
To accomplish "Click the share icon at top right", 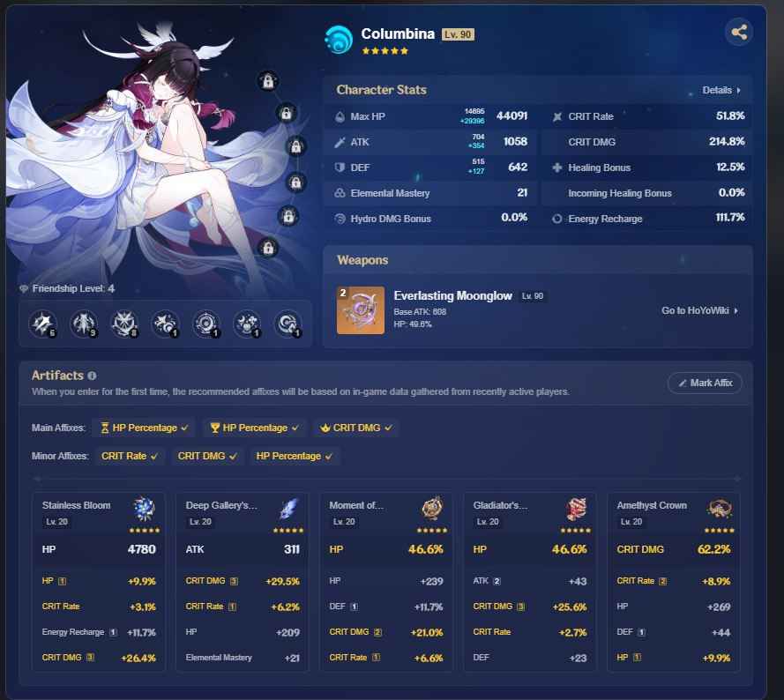I will [738, 32].
